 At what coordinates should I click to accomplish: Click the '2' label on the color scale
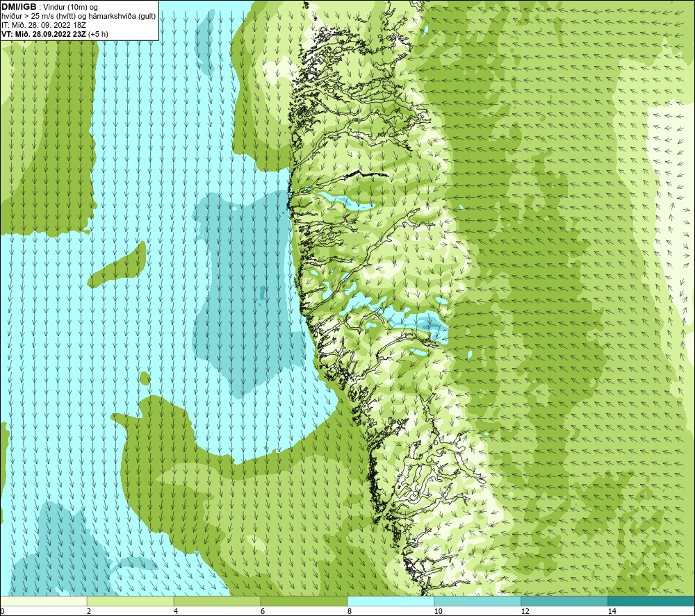click(89, 611)
